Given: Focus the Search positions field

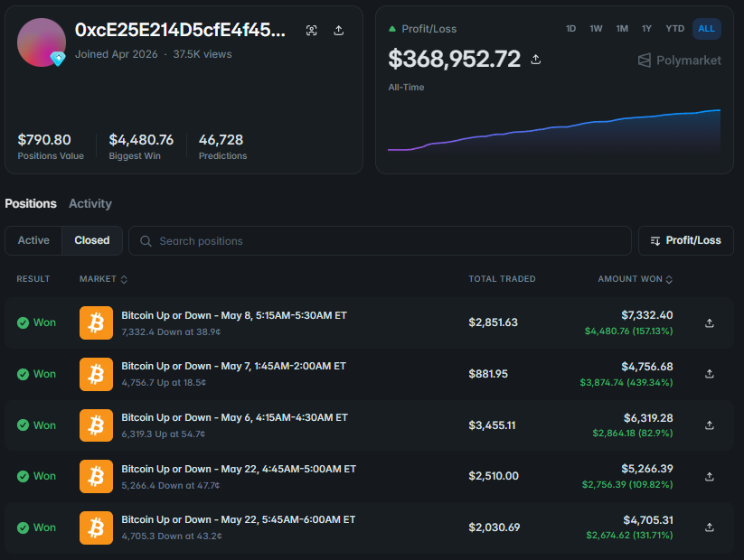Looking at the screenshot, I should (x=380, y=241).
